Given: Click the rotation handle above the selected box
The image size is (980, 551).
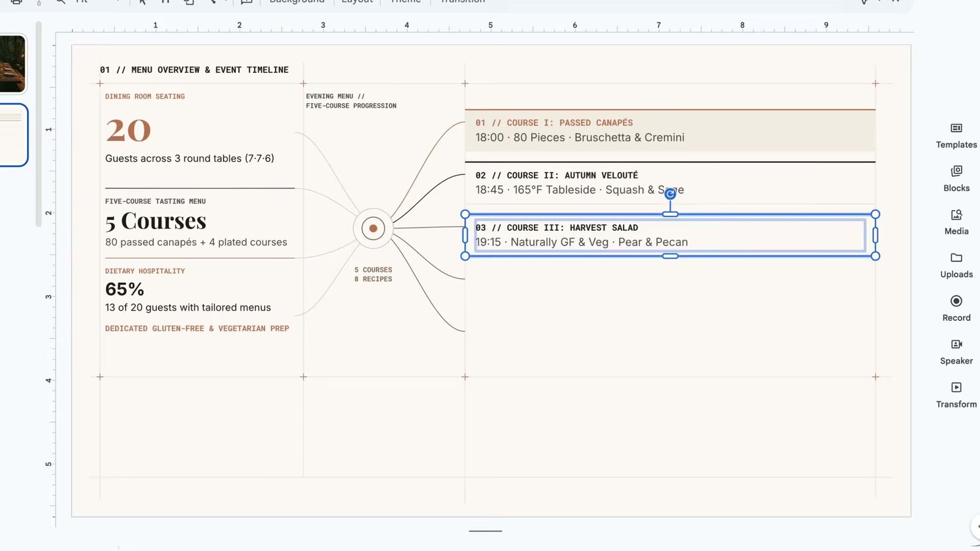Looking at the screenshot, I should point(670,194).
